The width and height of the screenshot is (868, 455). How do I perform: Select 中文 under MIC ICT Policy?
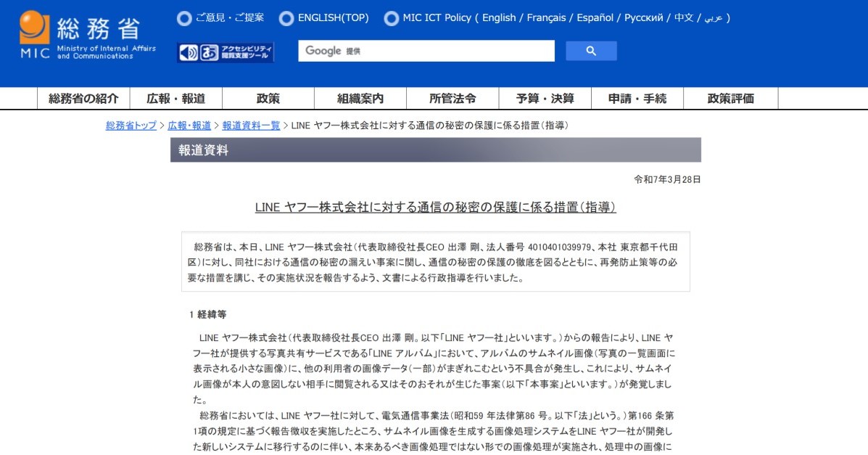click(x=684, y=17)
